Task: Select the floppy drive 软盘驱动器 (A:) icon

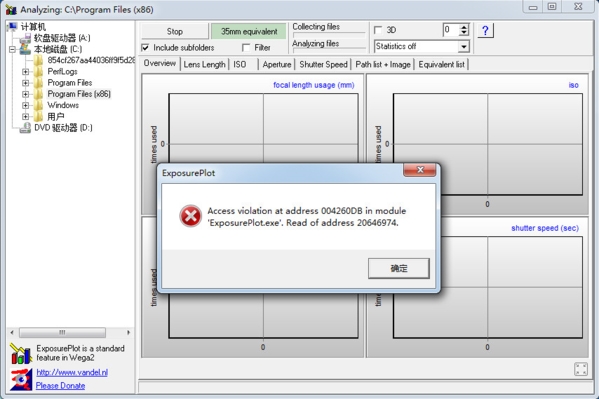Action: pyautogui.click(x=26, y=38)
